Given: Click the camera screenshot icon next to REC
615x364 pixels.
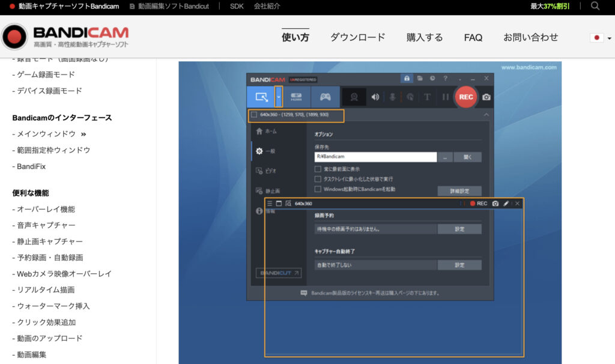Looking at the screenshot, I should click(x=486, y=97).
